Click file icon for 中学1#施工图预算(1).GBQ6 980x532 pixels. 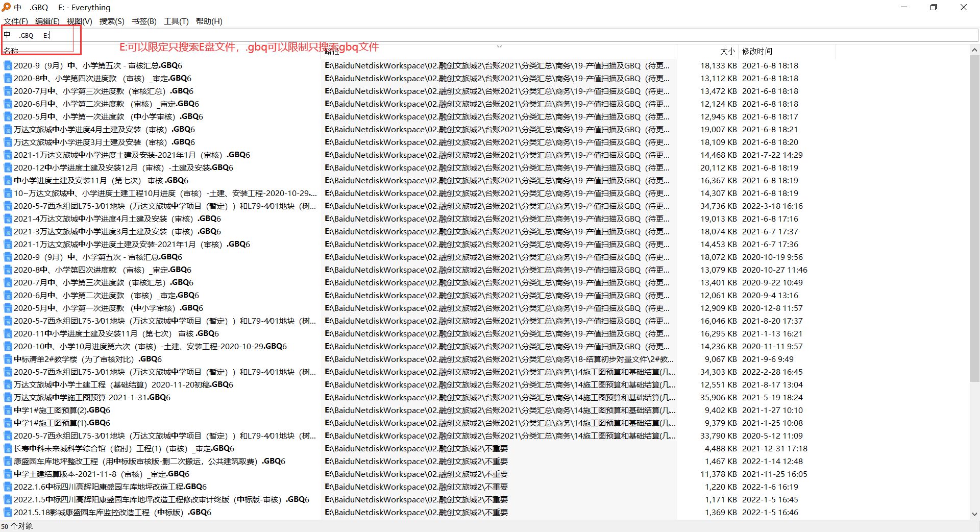click(8, 423)
